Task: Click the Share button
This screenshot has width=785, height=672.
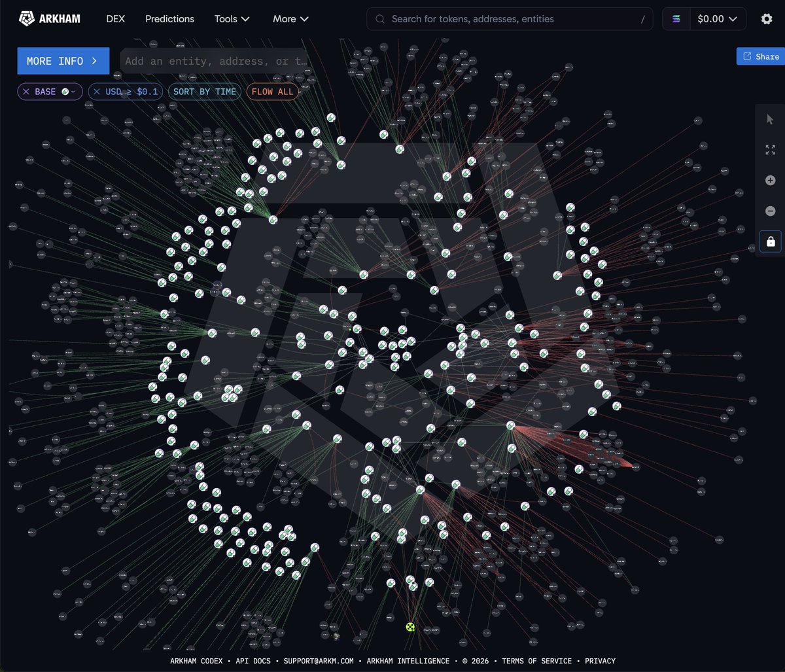Action: click(760, 56)
